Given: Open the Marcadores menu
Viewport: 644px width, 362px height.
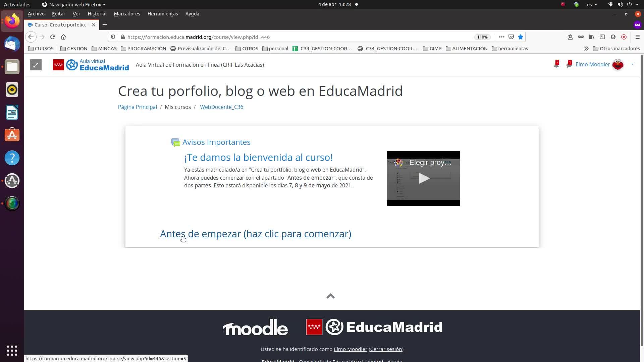Looking at the screenshot, I should point(127,14).
